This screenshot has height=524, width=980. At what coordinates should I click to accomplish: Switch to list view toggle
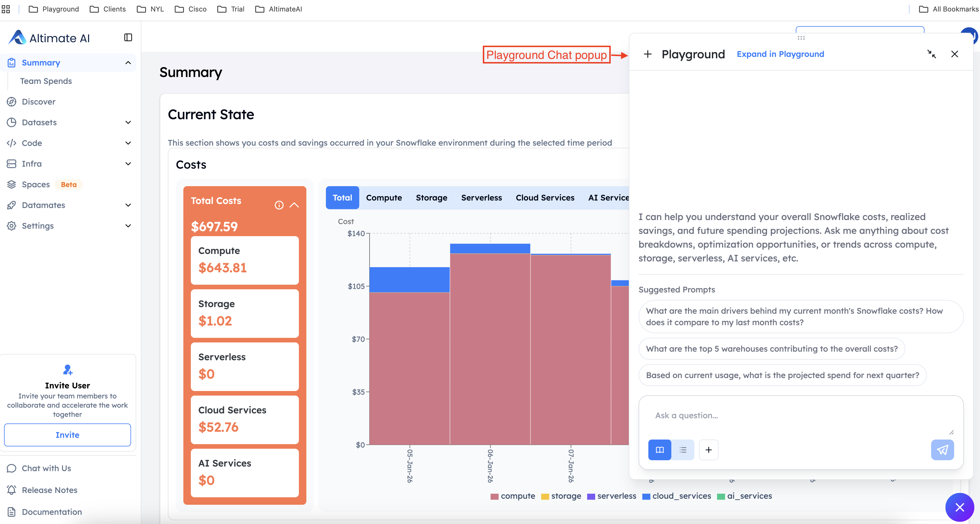(683, 450)
